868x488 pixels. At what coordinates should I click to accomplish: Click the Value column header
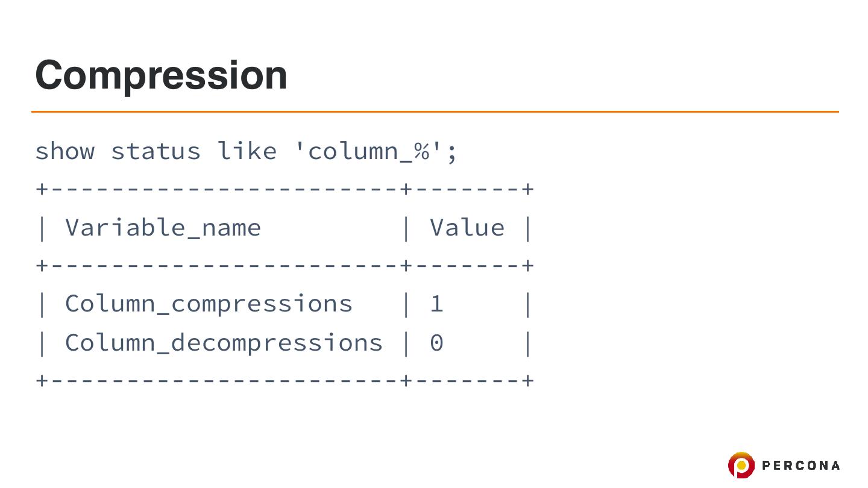point(467,228)
